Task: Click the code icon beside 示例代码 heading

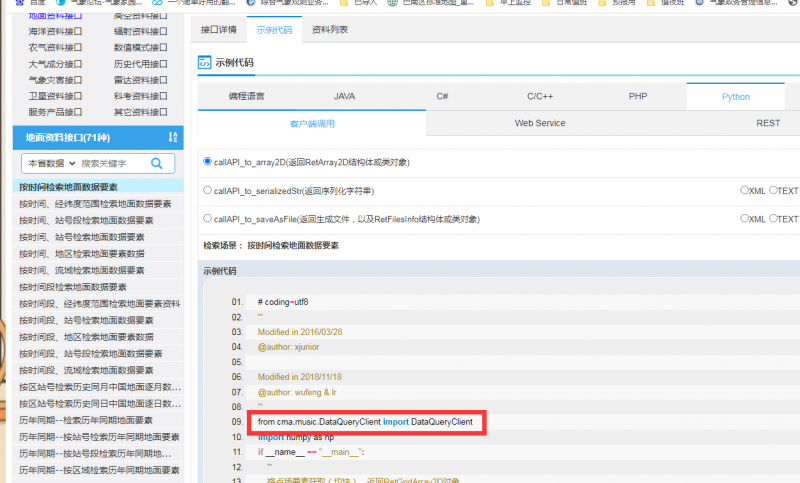Action: coord(204,62)
